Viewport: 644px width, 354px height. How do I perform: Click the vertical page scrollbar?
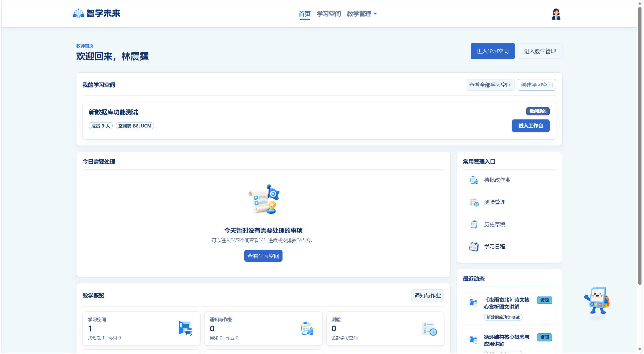coord(640,146)
